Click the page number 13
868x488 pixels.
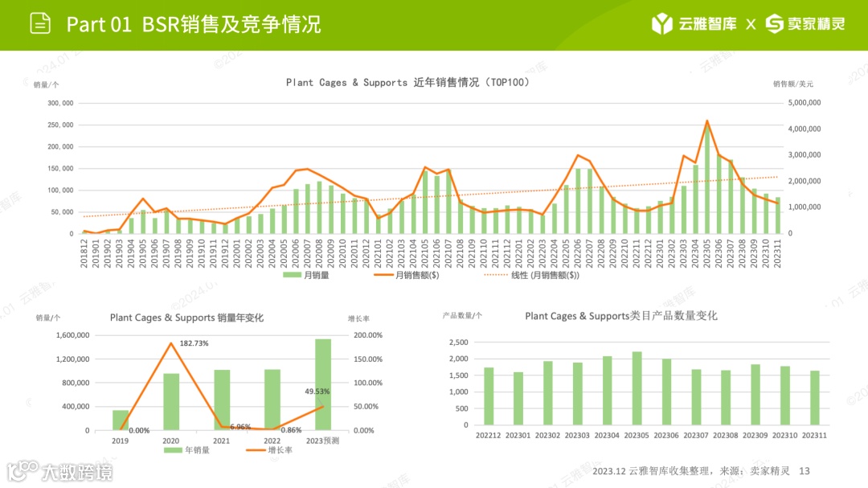tap(805, 470)
